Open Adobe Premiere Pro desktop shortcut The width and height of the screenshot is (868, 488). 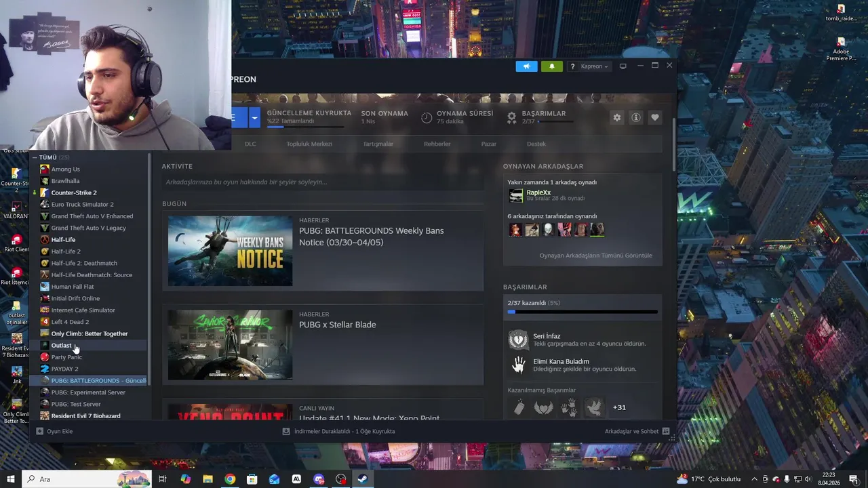pyautogui.click(x=841, y=49)
